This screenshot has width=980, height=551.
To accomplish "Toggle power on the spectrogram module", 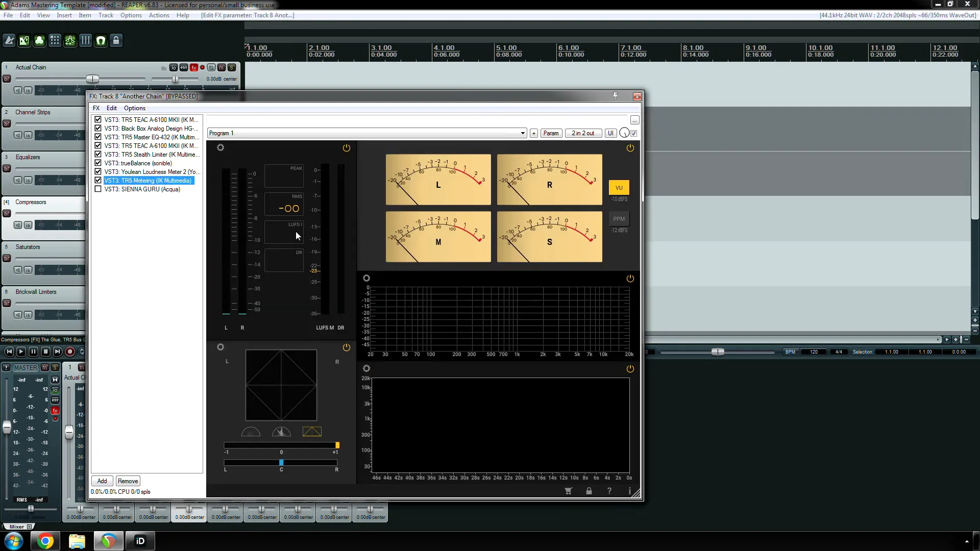I will coord(630,368).
